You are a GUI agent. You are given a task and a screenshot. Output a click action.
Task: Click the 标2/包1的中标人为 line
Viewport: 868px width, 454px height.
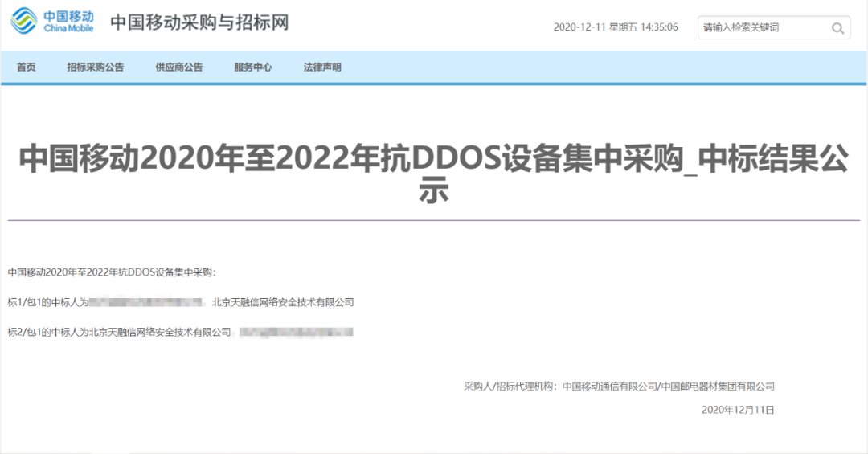tap(181, 332)
